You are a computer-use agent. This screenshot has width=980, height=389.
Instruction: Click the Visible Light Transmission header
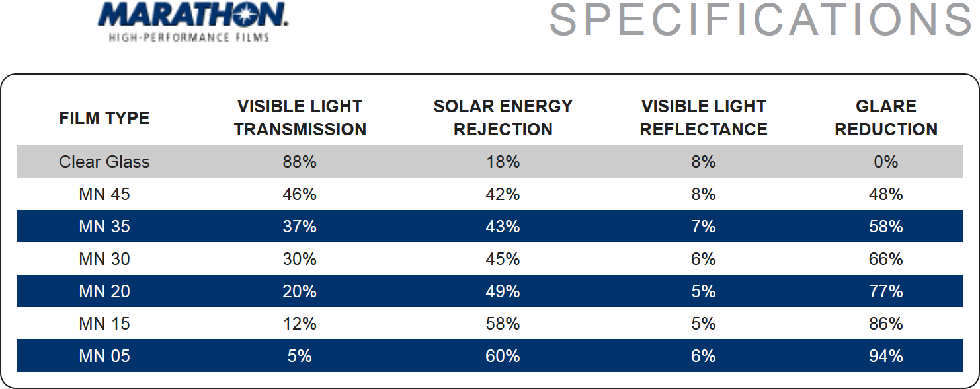click(300, 118)
